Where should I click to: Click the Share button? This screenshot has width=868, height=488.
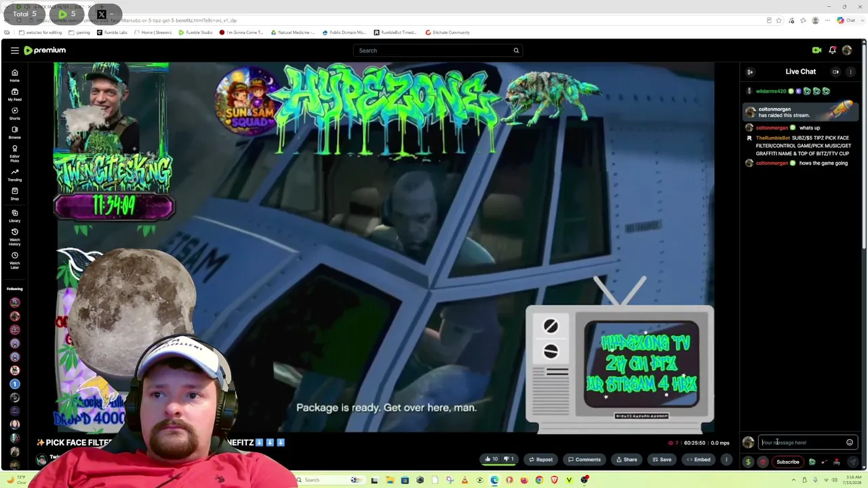(x=627, y=460)
